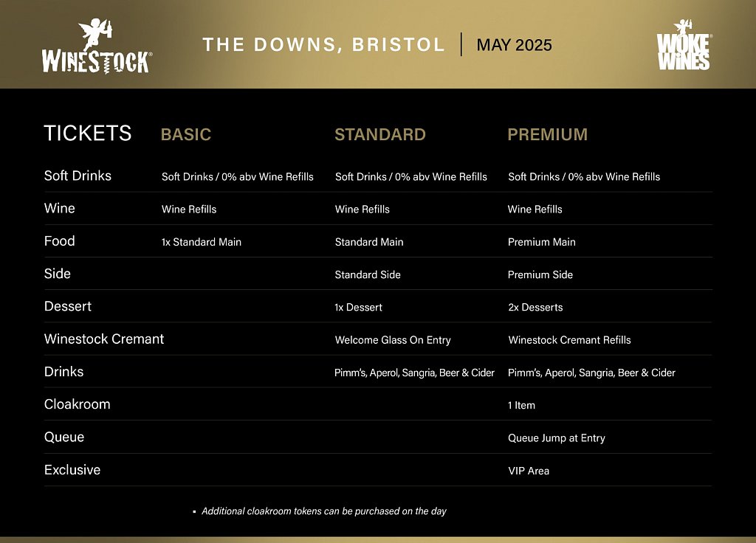Click the 'Exclusive' row label
This screenshot has width=756, height=543.
coord(72,470)
